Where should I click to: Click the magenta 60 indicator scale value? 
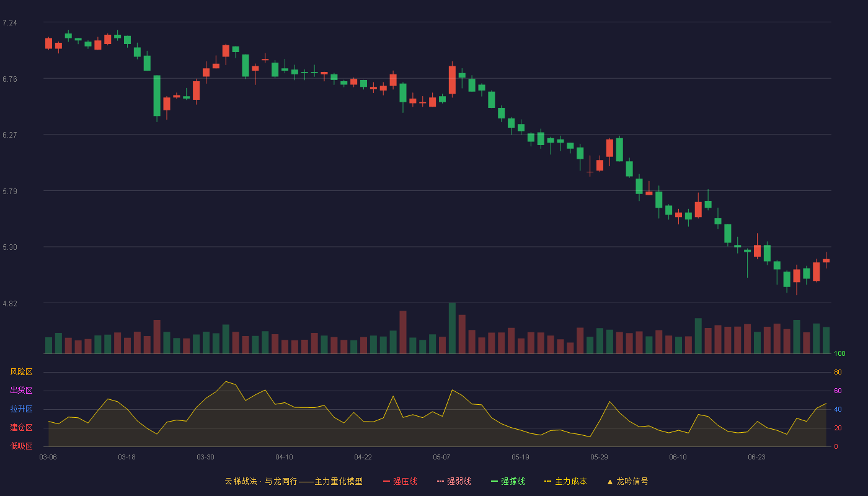click(x=838, y=391)
